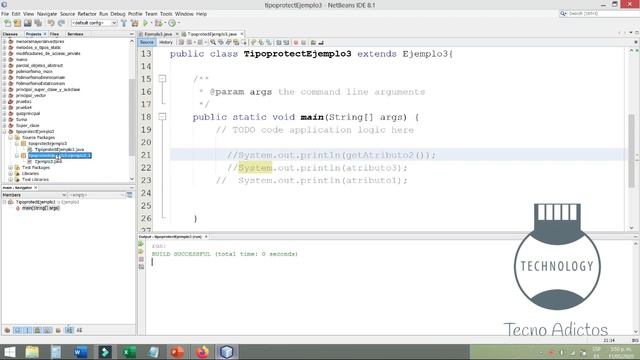640x360 pixels.
Task: Select Ejemplo3.java in the Projects tree
Action: 49,162
